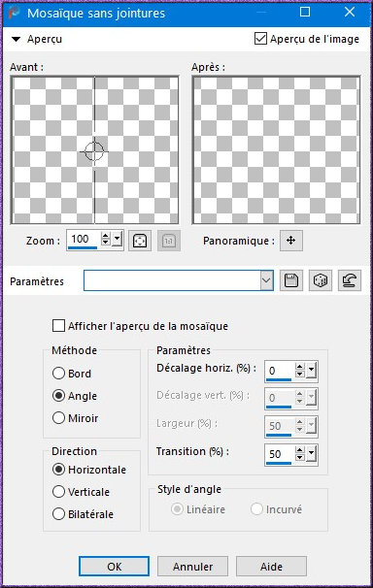Select the Verticale direction
The width and height of the screenshot is (373, 588).
[x=58, y=492]
